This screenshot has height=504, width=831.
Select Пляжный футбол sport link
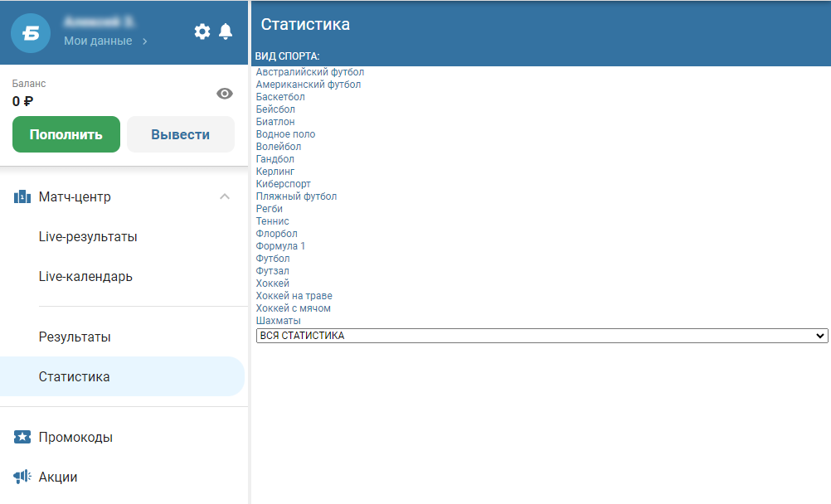pyautogui.click(x=296, y=196)
